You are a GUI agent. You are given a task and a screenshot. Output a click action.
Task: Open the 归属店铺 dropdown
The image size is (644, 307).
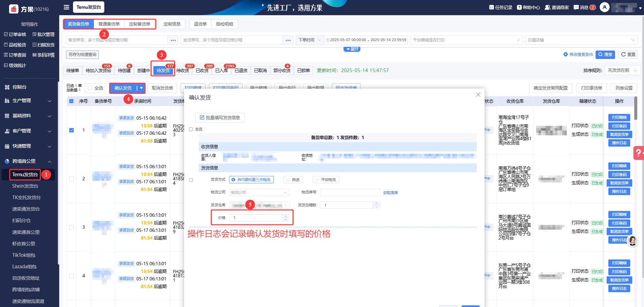[x=581, y=40]
